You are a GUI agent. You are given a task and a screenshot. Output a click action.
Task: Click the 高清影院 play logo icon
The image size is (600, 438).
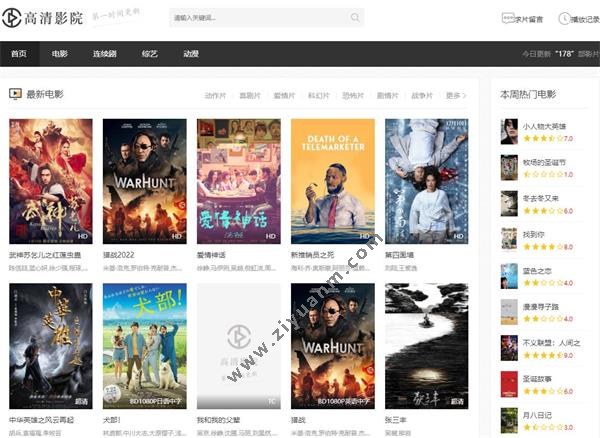pos(11,18)
